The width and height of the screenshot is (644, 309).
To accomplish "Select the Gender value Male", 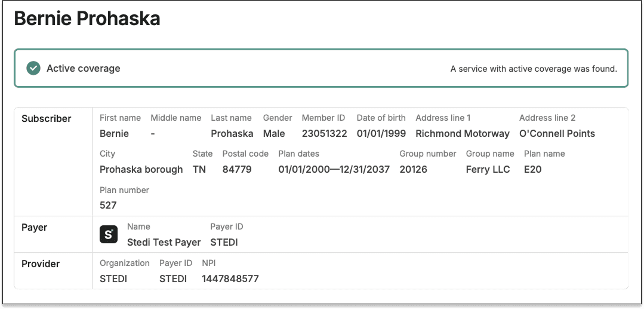I will coord(274,134).
